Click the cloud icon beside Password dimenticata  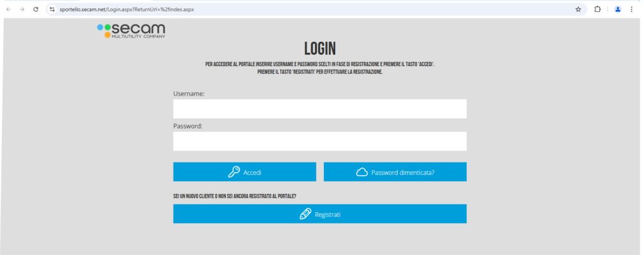(362, 172)
